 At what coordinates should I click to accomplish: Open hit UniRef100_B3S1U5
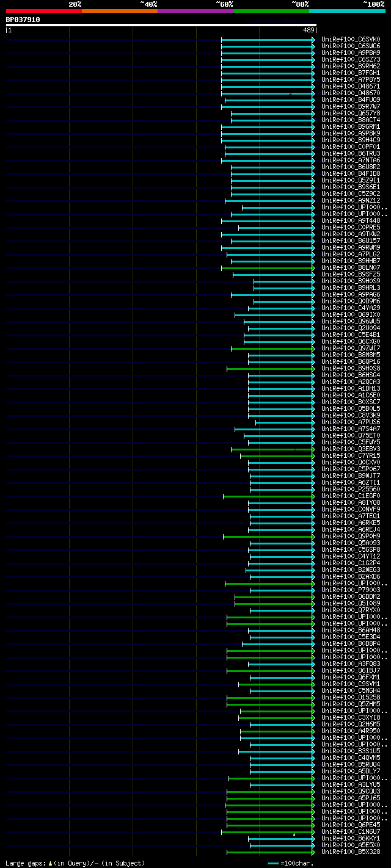[351, 751]
